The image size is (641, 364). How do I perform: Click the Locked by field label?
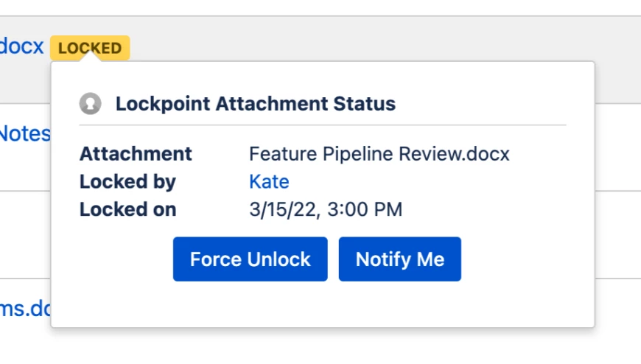(x=127, y=181)
